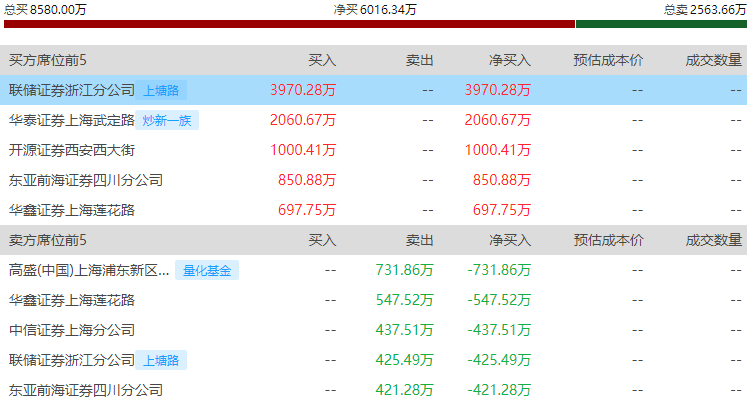
Task: Click net value -421.28万
Action: tap(499, 390)
